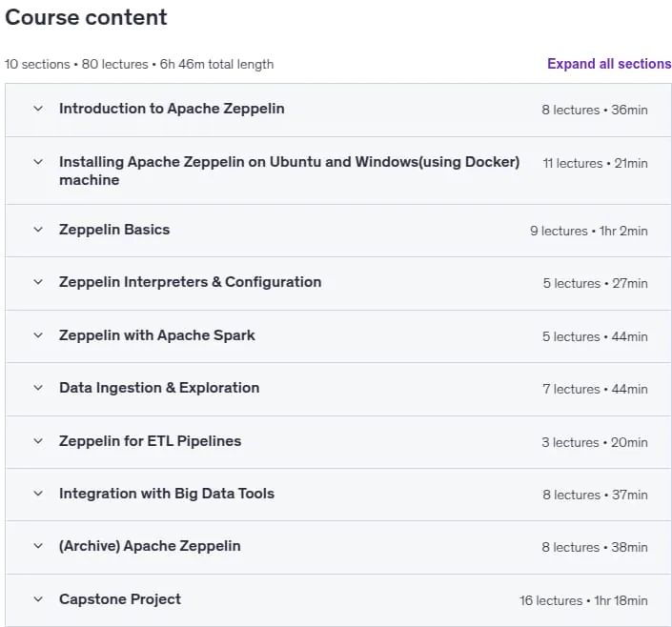Click the Expand all sections link
The height and width of the screenshot is (627, 672).
pos(609,64)
